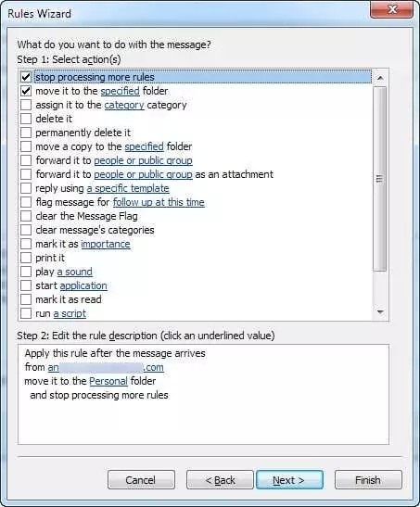Click the actions list scrollbar thumb
The width and height of the screenshot is (420, 507).
point(380,179)
